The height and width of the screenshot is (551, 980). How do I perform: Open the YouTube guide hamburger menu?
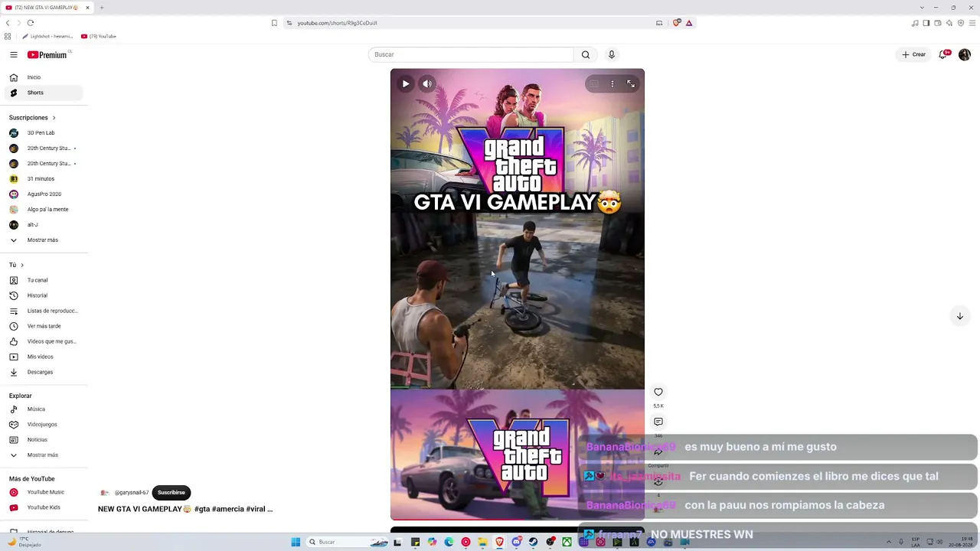13,54
